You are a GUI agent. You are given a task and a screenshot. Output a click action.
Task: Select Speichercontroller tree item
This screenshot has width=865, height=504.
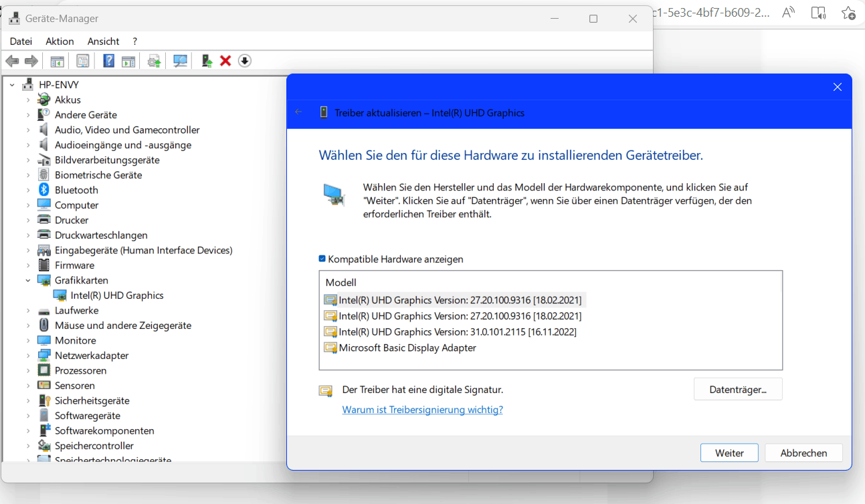pos(94,446)
